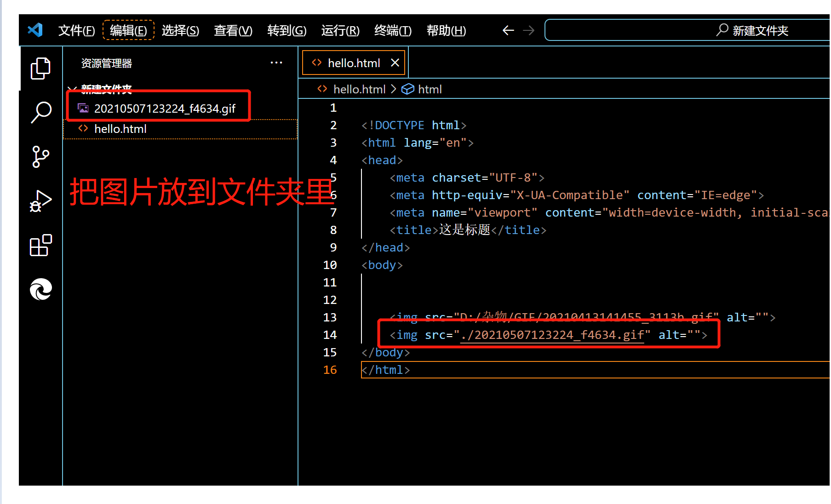Image resolution: width=831 pixels, height=504 pixels.
Task: Click the command center search box
Action: [x=688, y=30]
